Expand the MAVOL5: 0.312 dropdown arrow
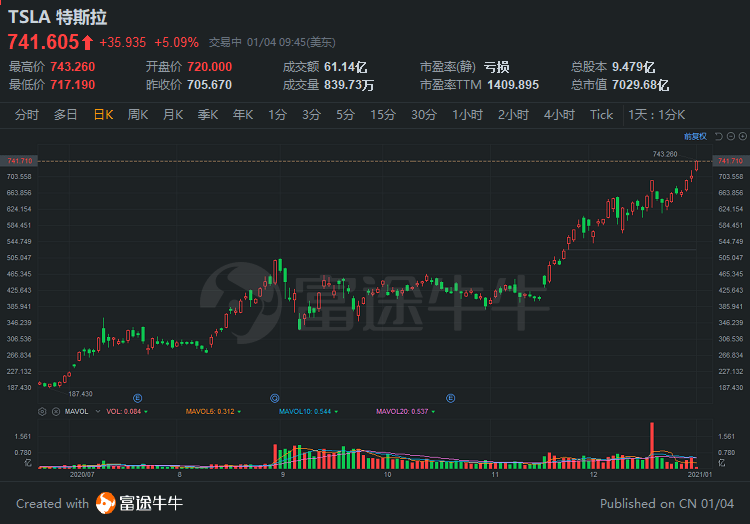Viewport: 750px width, 524px height. pyautogui.click(x=239, y=412)
